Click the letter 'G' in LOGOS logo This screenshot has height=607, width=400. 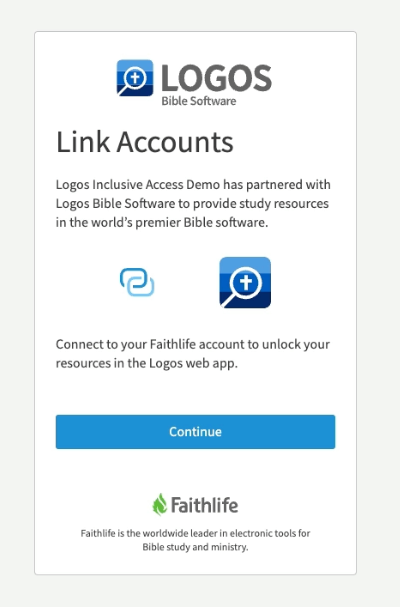point(218,78)
